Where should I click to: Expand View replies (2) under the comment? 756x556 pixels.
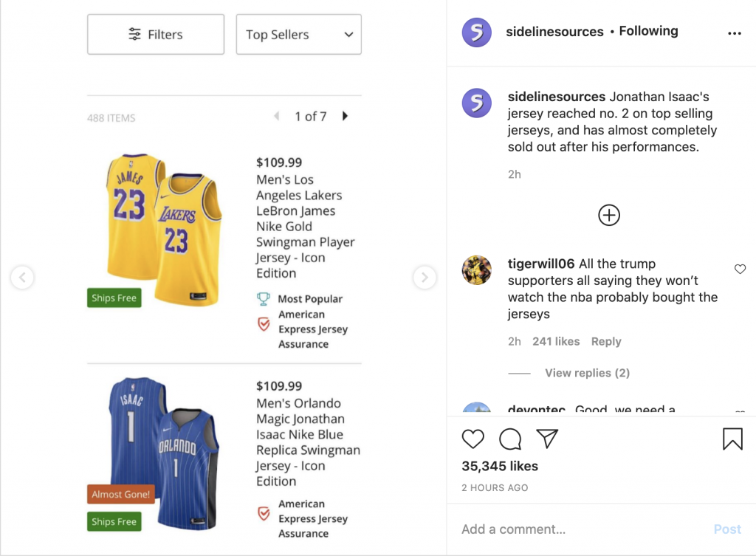coord(587,373)
